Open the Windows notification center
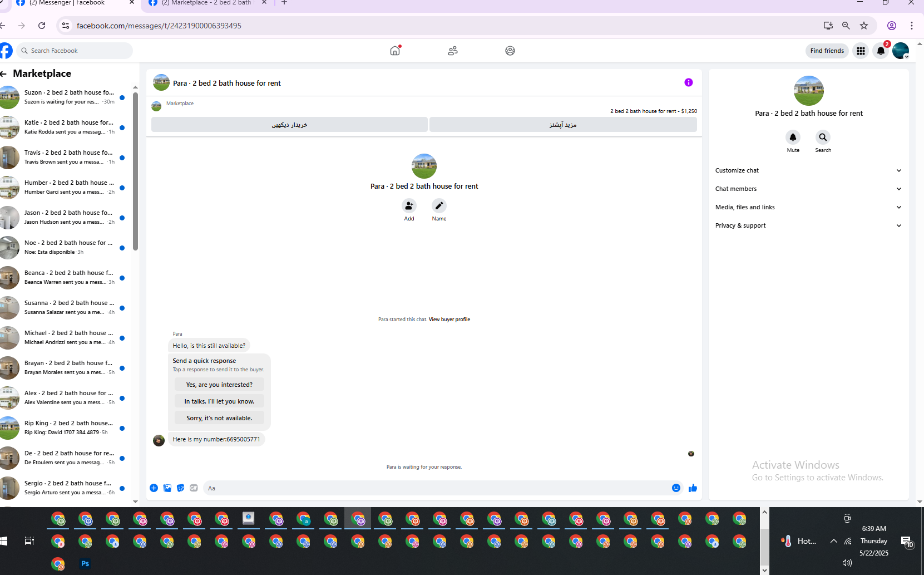Viewport: 924px width, 575px height. click(907, 542)
